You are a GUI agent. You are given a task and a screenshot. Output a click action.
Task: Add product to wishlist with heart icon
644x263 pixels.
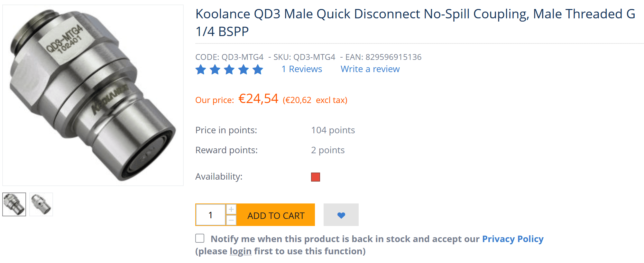pyautogui.click(x=341, y=215)
